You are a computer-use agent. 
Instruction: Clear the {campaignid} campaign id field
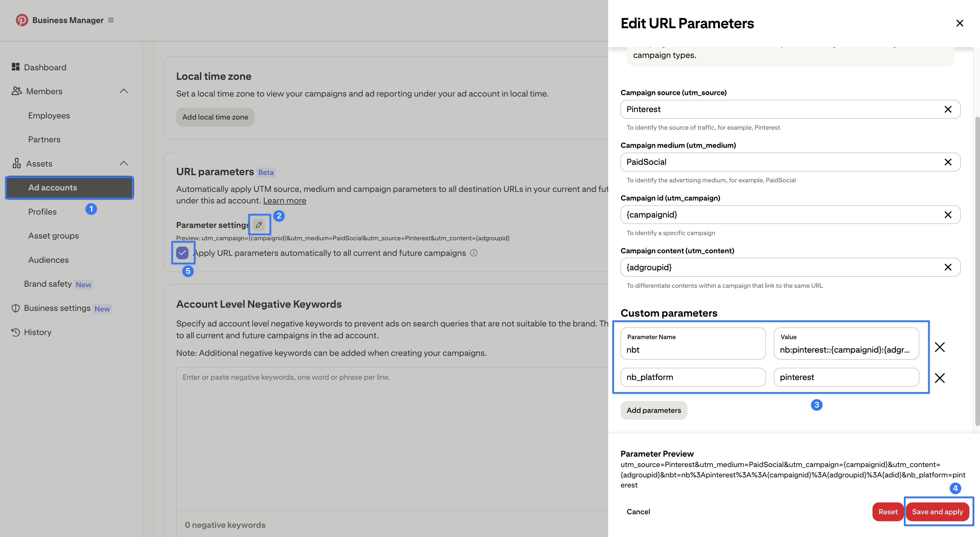tap(948, 215)
